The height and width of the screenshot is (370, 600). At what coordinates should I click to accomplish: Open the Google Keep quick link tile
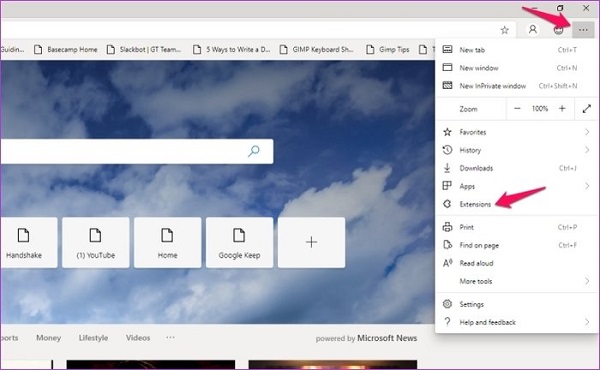[240, 242]
